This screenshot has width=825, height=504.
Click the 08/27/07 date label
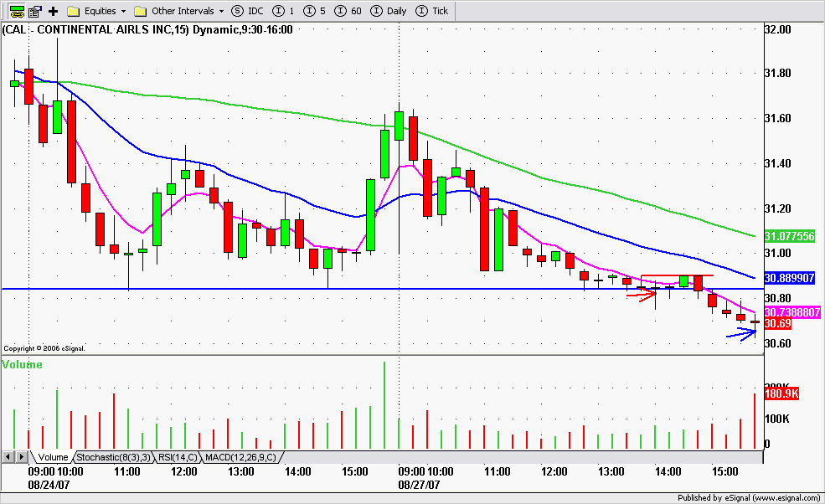(419, 485)
